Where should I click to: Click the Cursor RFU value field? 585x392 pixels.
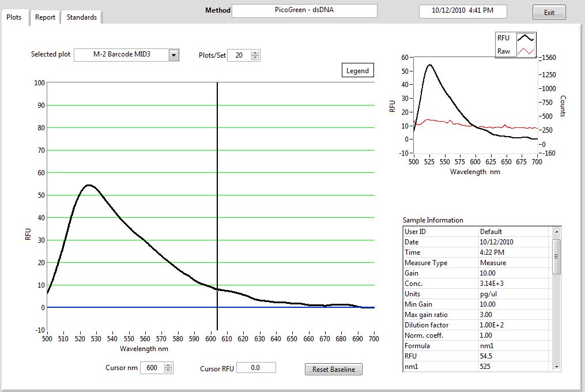(x=256, y=368)
